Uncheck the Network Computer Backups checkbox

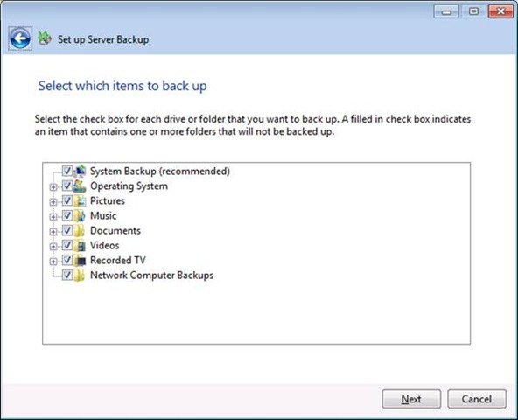67,275
